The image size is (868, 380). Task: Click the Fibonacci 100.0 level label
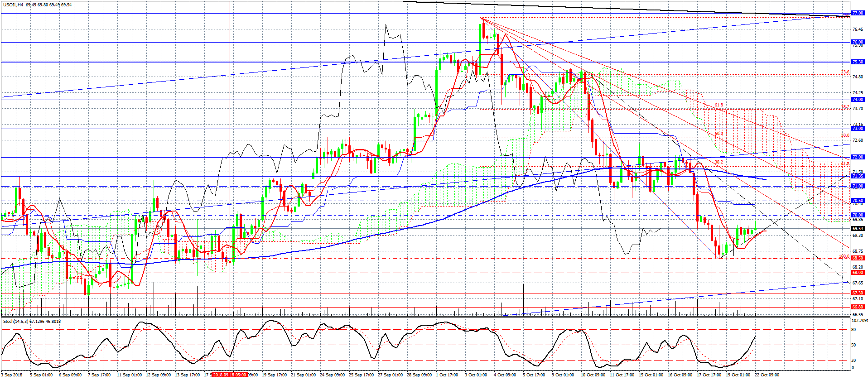(x=844, y=256)
